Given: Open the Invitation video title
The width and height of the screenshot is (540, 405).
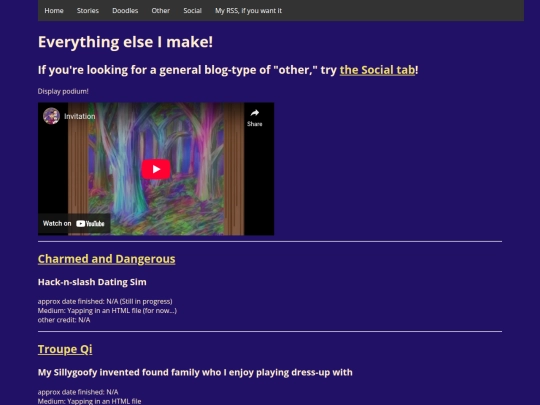Looking at the screenshot, I should (80, 116).
